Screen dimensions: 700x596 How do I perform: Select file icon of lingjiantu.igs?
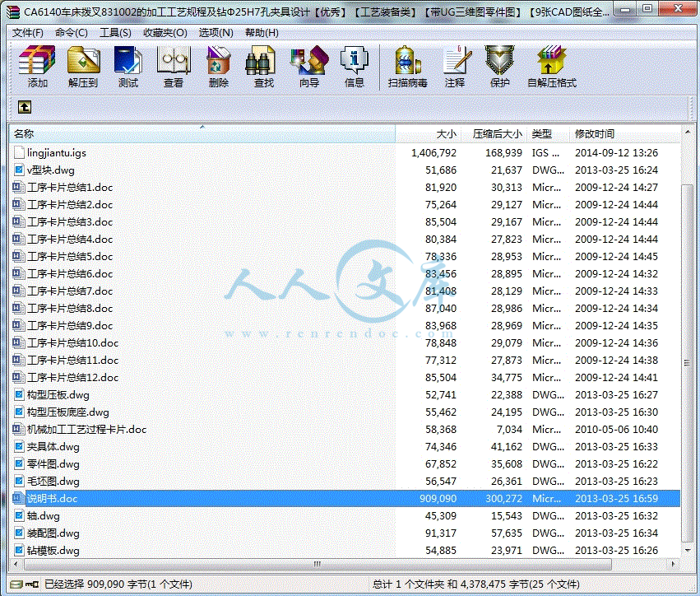pyautogui.click(x=19, y=153)
